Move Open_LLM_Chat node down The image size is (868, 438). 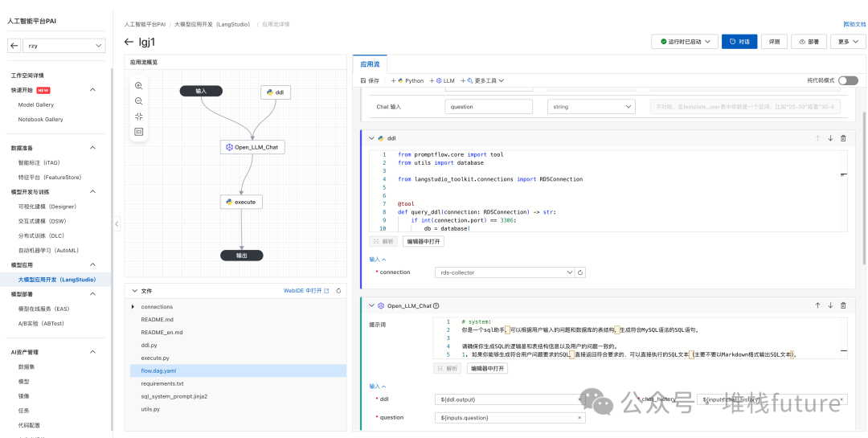pyautogui.click(x=830, y=305)
